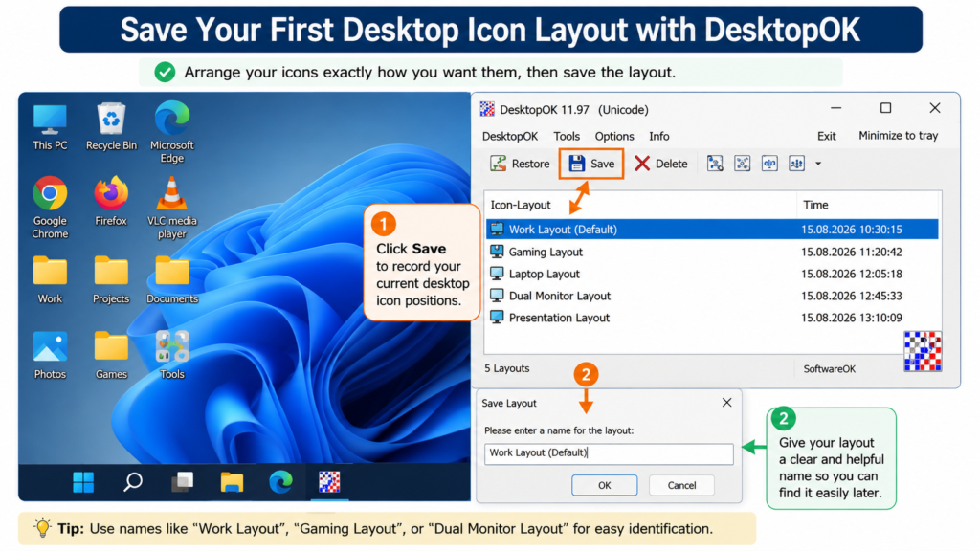Click the third icon-arrangement toolbar icon
This screenshot has width=980, height=551.
click(x=769, y=164)
